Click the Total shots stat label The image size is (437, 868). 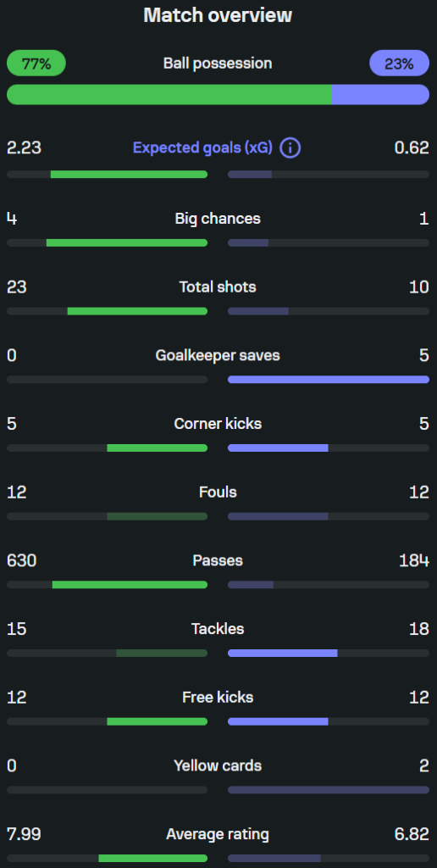218,287
